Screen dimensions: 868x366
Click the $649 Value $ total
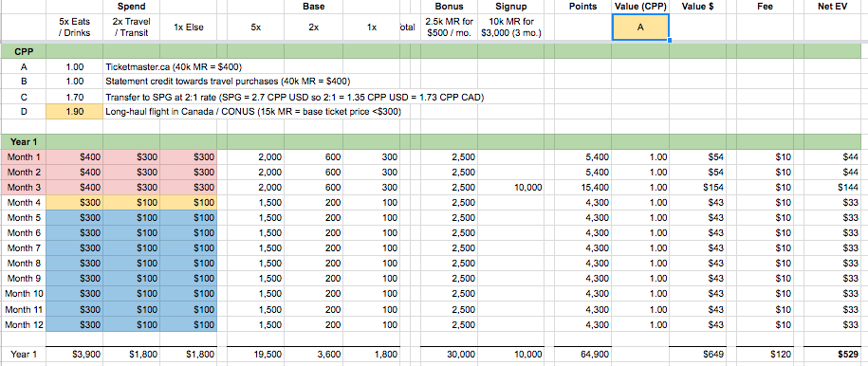coord(697,355)
